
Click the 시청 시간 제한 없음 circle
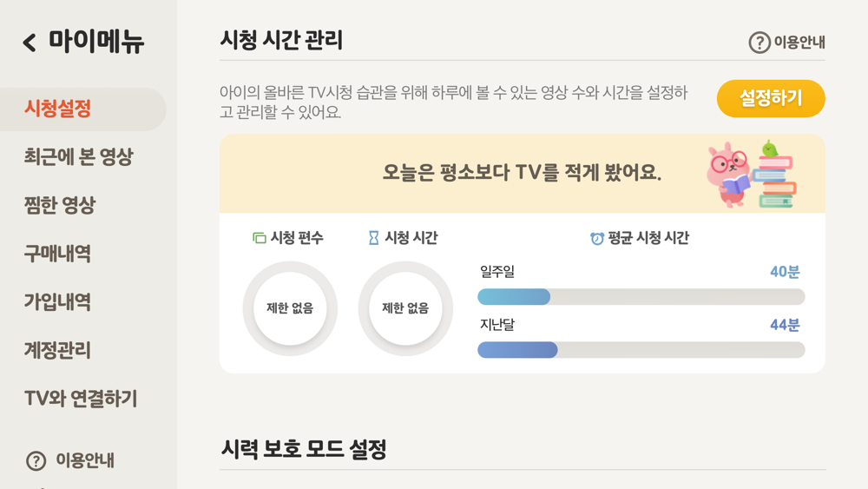(405, 308)
